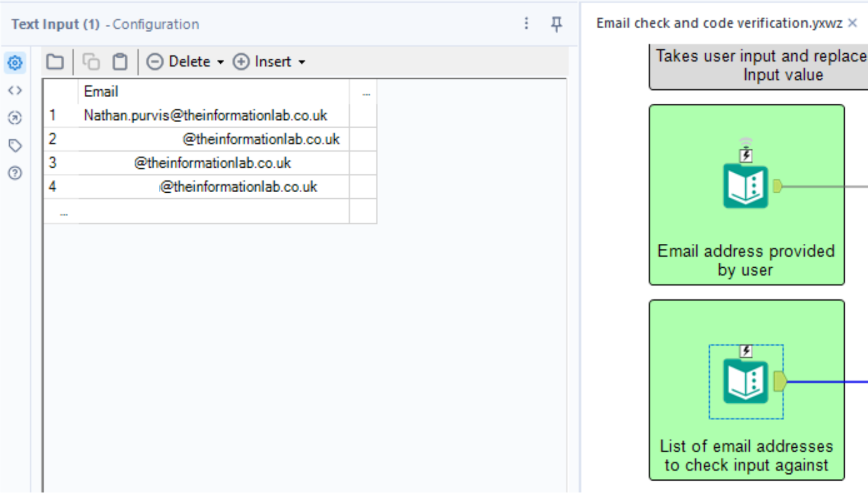Expand the Insert dropdown arrow
Image resolution: width=868 pixels, height=493 pixels.
[x=302, y=61]
